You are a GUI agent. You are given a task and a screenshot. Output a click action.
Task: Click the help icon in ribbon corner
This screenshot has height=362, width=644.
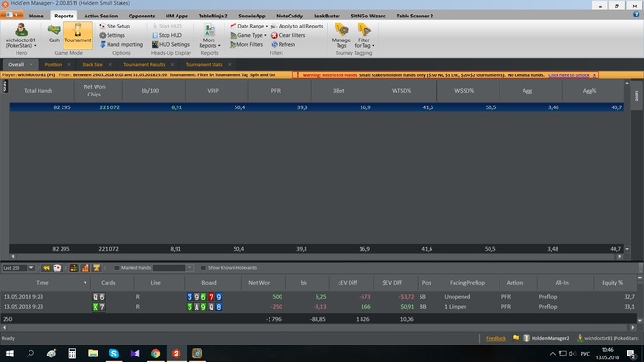(636, 15)
